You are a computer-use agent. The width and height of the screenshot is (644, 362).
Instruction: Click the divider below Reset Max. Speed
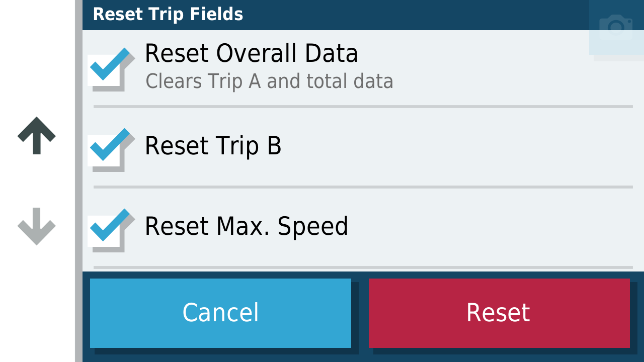tap(363, 267)
